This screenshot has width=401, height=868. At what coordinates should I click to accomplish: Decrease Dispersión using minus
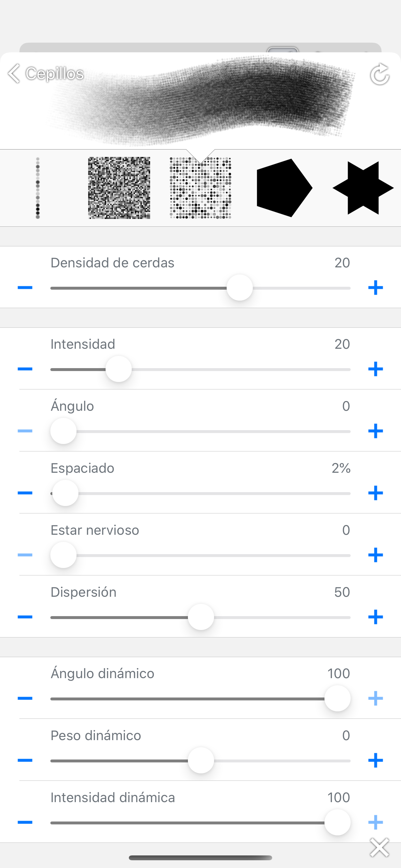click(25, 617)
